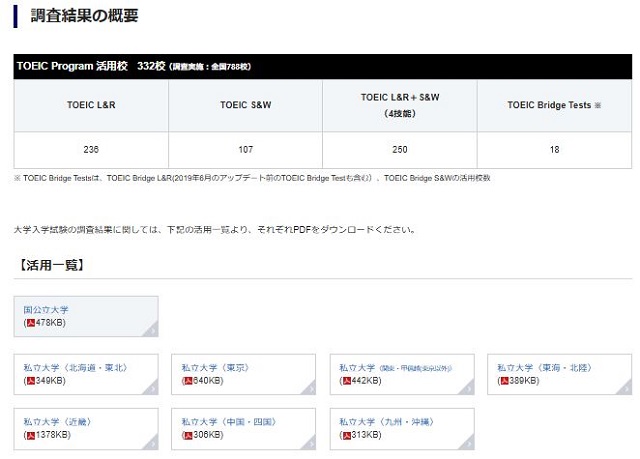Click PDF icon next to 306KB
Viewport: 640px width, 459px height.
(x=188, y=435)
